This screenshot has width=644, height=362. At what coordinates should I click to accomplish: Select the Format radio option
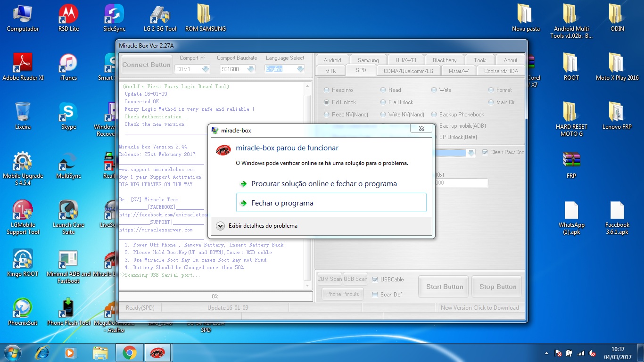(491, 90)
